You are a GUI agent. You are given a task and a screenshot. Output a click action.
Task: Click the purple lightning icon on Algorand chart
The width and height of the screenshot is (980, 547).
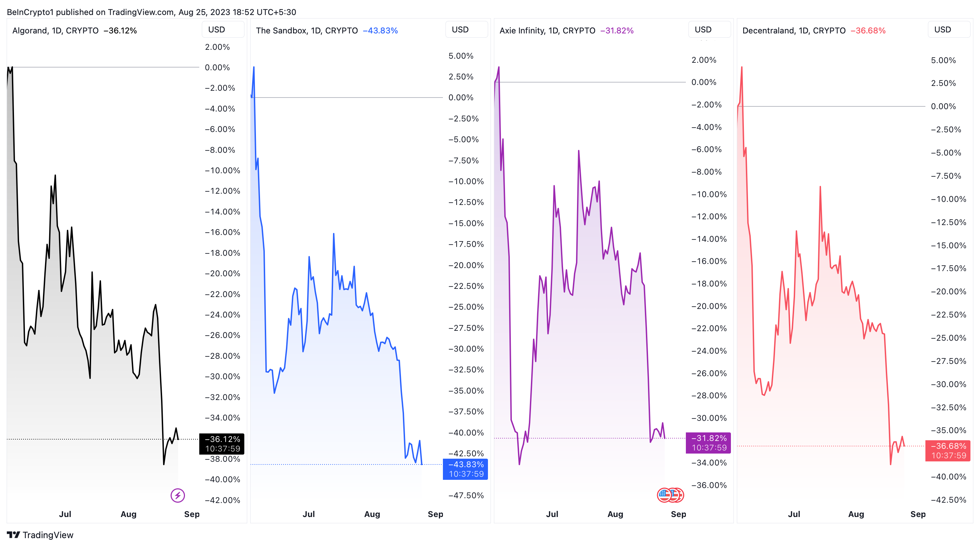point(178,495)
